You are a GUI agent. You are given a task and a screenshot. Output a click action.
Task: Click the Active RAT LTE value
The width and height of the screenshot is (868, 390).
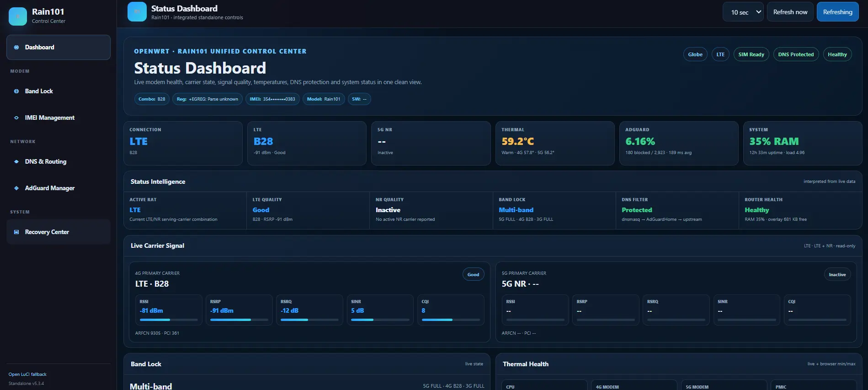135,210
